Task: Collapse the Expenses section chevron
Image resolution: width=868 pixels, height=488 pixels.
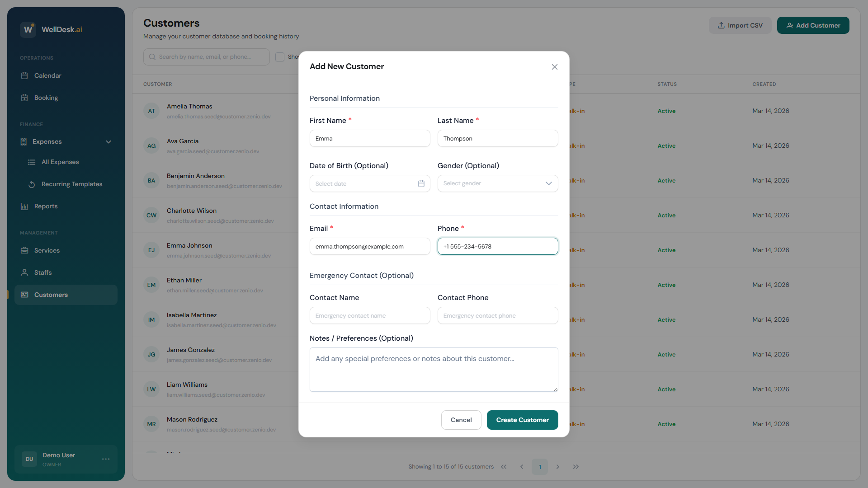Action: coord(108,142)
